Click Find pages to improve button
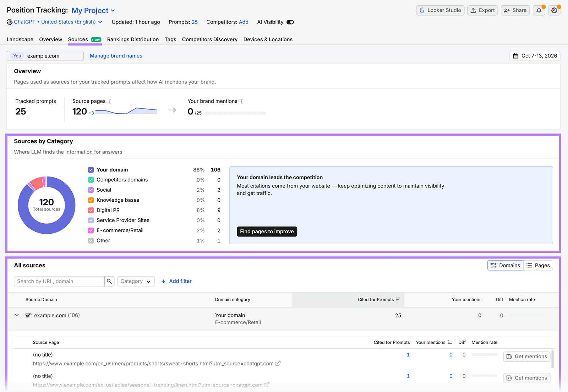The height and width of the screenshot is (392, 568). (267, 232)
